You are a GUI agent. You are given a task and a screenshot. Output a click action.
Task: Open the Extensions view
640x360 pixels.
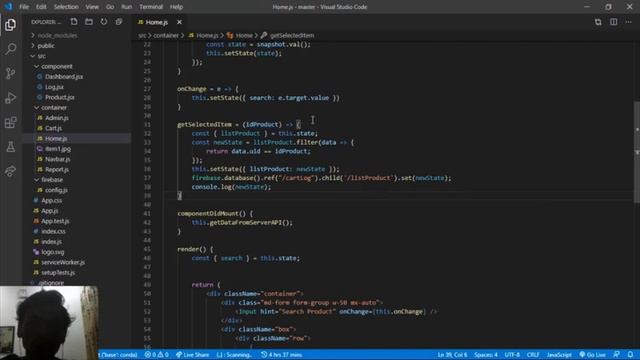point(11,122)
